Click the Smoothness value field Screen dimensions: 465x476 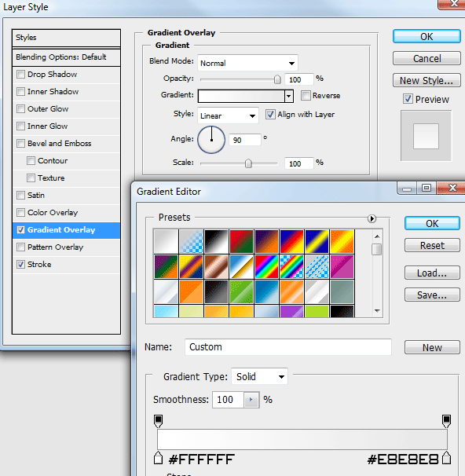click(x=228, y=400)
